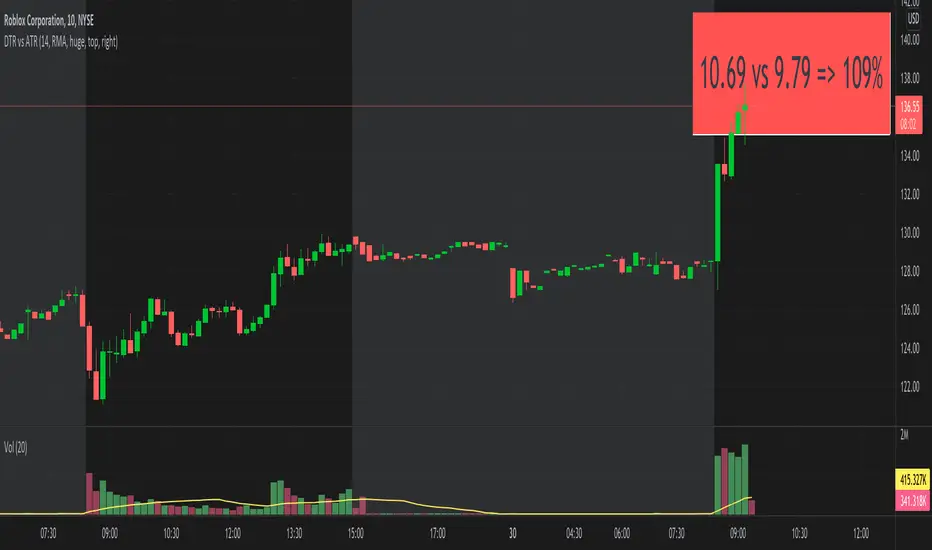Click the tall green breakout candle
Viewport: 932px width, 550px height.
[x=718, y=212]
